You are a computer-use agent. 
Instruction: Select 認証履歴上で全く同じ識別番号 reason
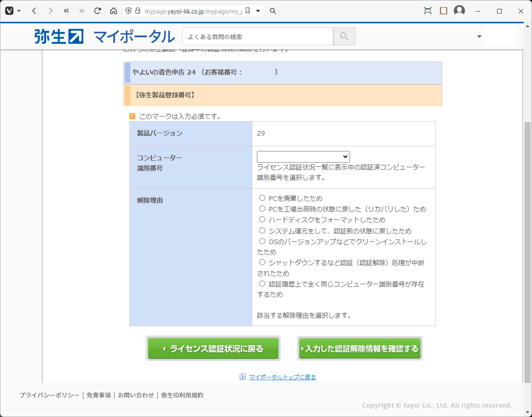tap(262, 284)
